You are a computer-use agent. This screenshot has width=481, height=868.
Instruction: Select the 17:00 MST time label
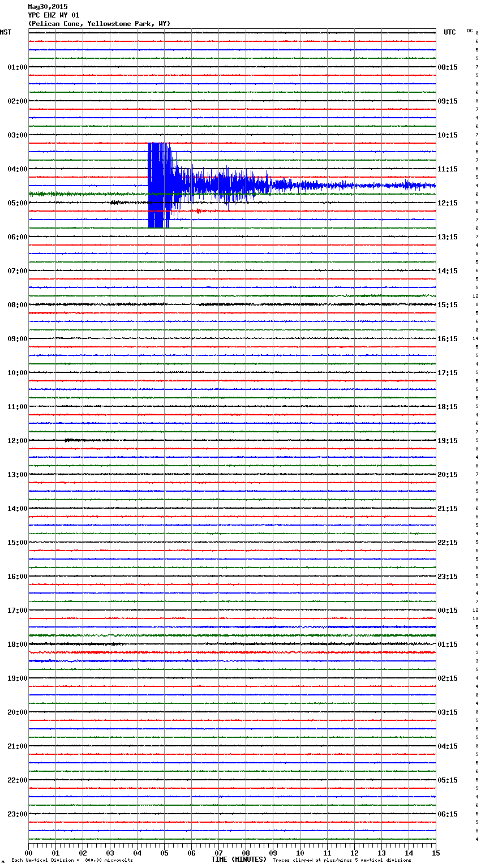coord(18,611)
